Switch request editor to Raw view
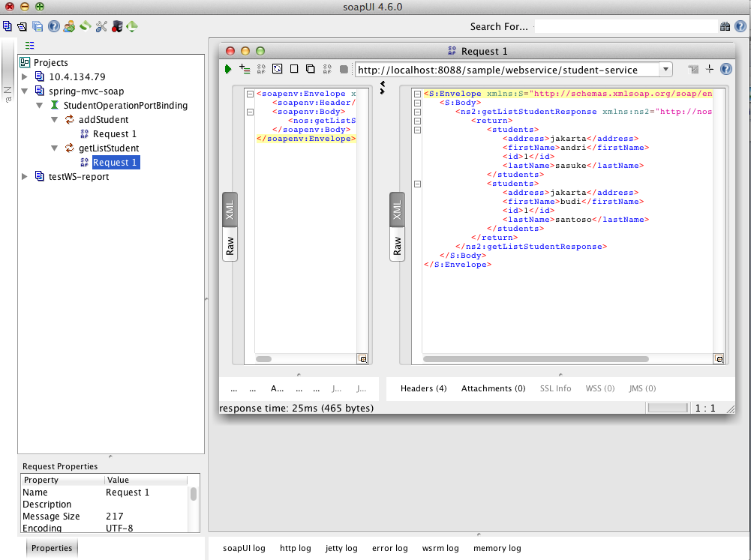The height and width of the screenshot is (560, 751). 230,246
